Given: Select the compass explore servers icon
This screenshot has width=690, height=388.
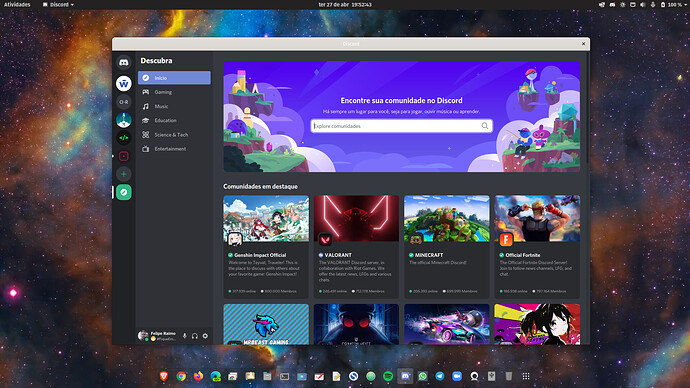Looking at the screenshot, I should coord(124,192).
